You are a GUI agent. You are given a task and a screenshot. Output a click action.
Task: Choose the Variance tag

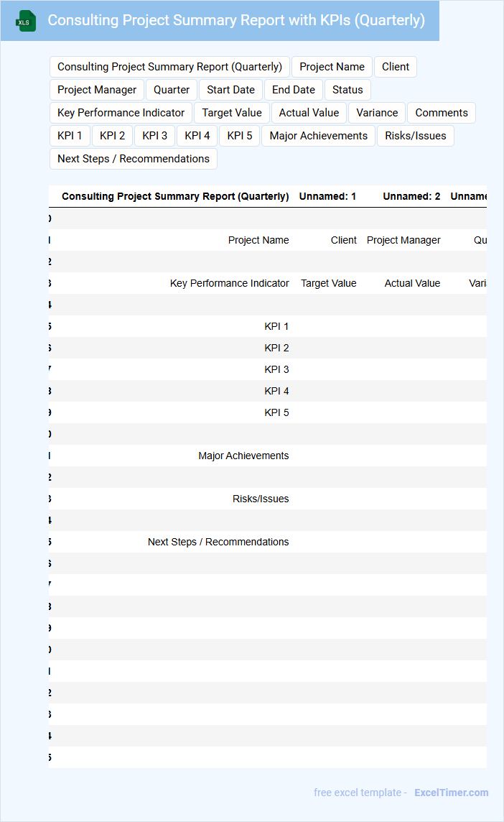[377, 113]
